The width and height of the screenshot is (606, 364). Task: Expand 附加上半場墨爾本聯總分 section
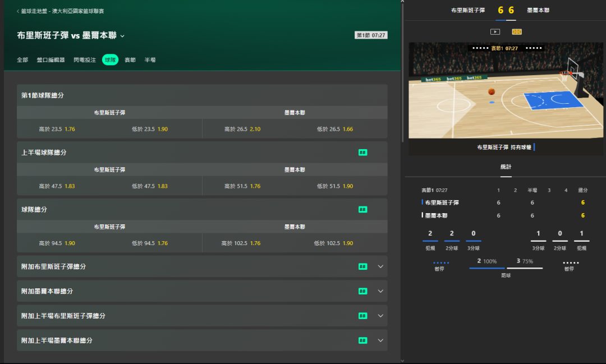point(380,340)
